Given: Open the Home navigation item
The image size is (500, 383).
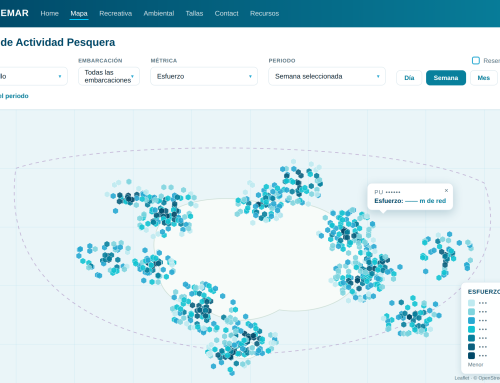Looking at the screenshot, I should click(49, 13).
